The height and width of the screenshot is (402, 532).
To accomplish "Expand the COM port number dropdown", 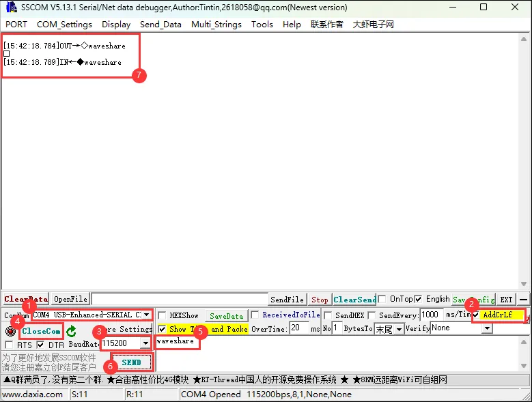I will click(146, 315).
